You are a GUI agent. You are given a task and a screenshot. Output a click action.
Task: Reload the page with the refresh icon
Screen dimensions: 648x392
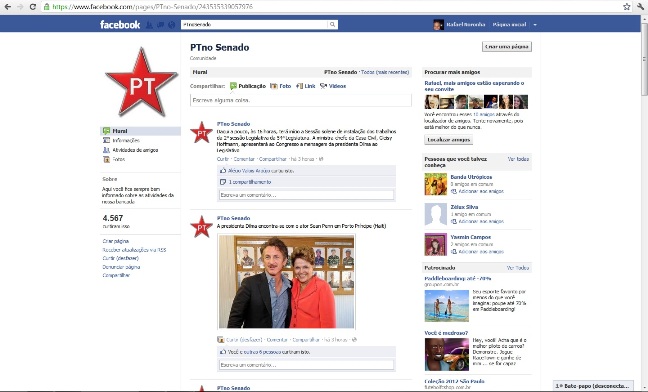click(x=33, y=7)
